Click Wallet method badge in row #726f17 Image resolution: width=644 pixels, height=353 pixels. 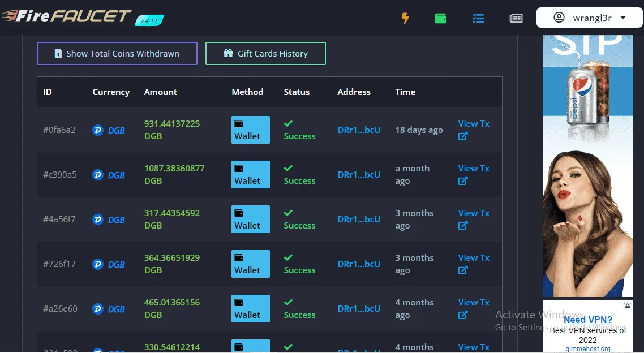[x=251, y=264]
